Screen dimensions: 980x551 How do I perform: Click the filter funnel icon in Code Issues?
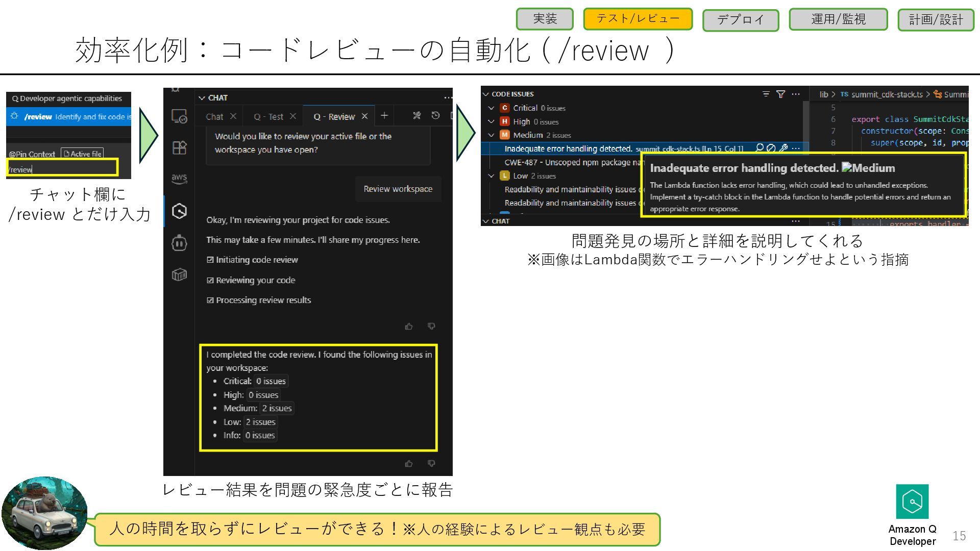click(x=780, y=94)
